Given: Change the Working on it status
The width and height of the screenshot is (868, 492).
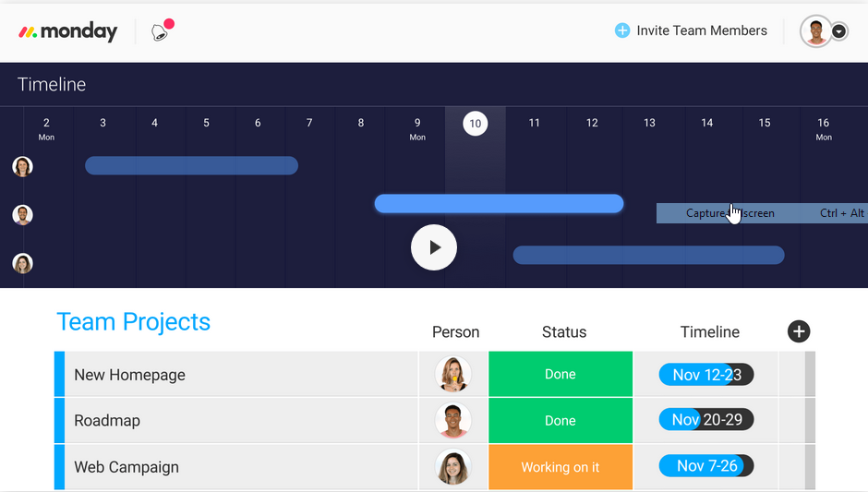Looking at the screenshot, I should pos(560,467).
